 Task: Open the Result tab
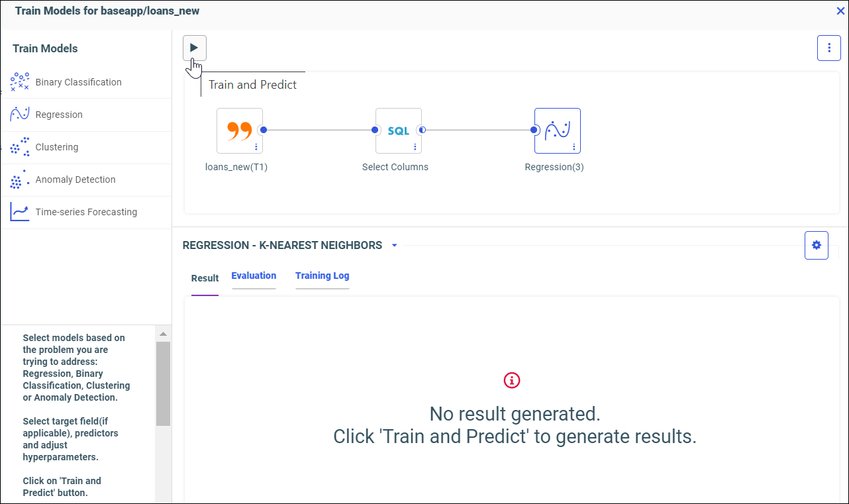tap(205, 278)
